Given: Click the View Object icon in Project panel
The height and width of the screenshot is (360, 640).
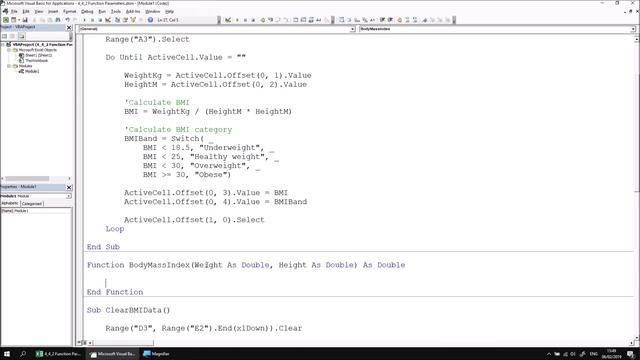Looking at the screenshot, I should pyautogui.click(x=12, y=36).
